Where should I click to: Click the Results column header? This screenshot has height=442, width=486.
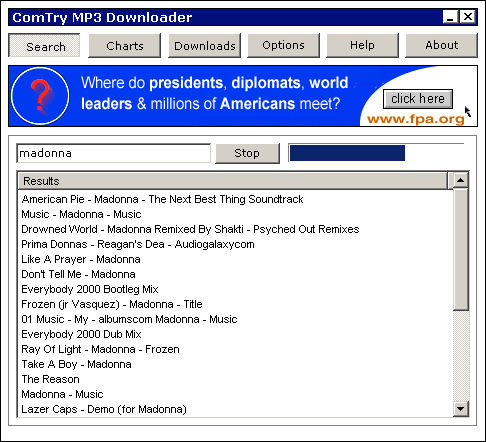[233, 181]
